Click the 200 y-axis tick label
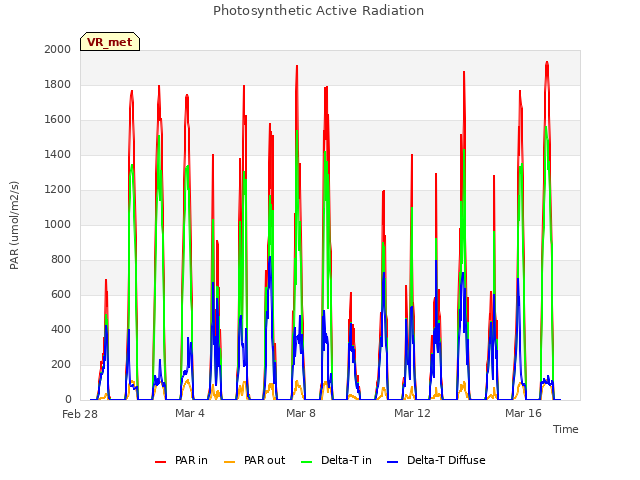The width and height of the screenshot is (640, 480). point(61,365)
